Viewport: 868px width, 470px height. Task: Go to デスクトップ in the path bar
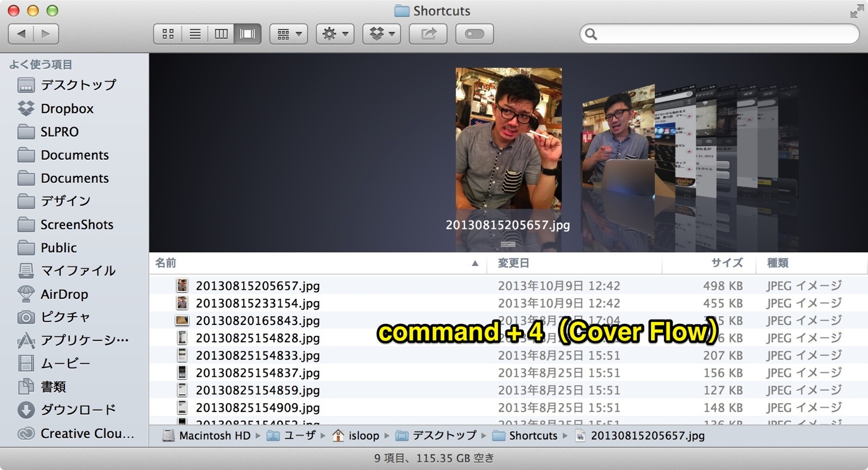(436, 435)
